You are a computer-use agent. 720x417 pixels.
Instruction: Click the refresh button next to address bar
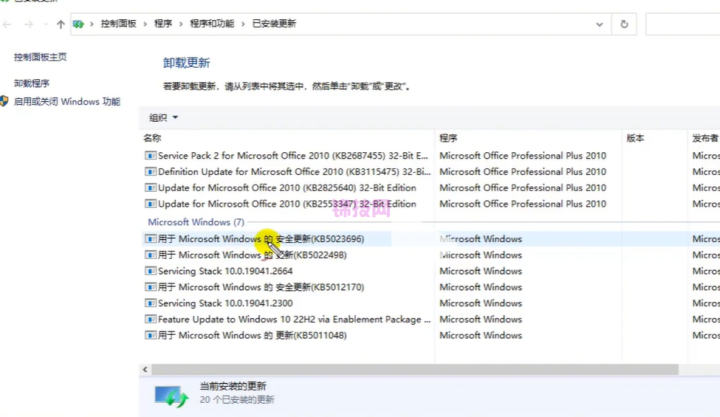624,24
